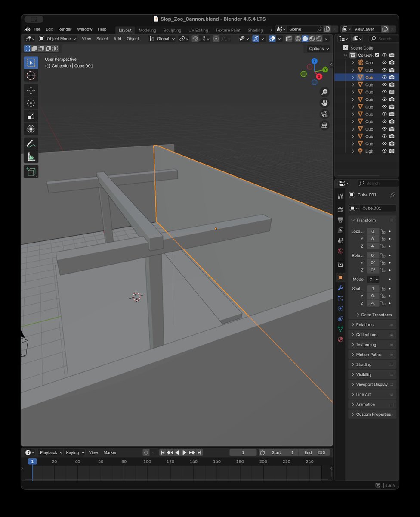This screenshot has width=420, height=517.
Task: Toggle snapping magnet button
Action: tap(195, 39)
